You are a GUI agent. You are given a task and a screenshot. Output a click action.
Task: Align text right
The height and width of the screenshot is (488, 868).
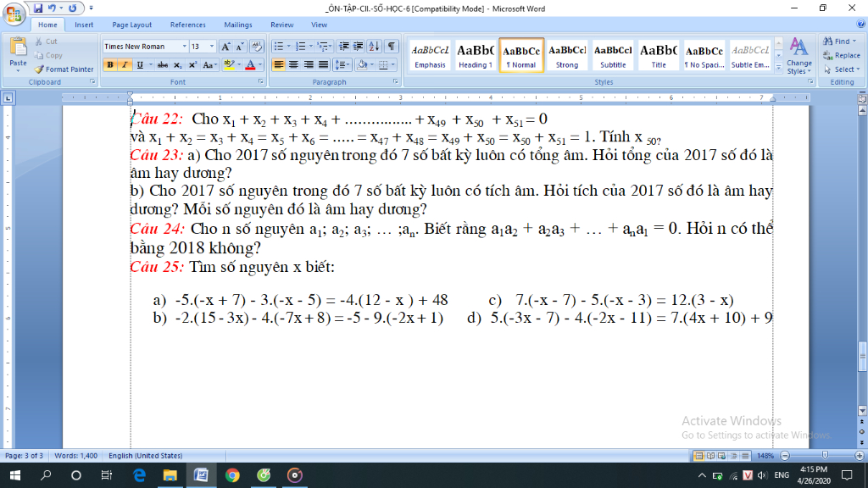coord(309,64)
